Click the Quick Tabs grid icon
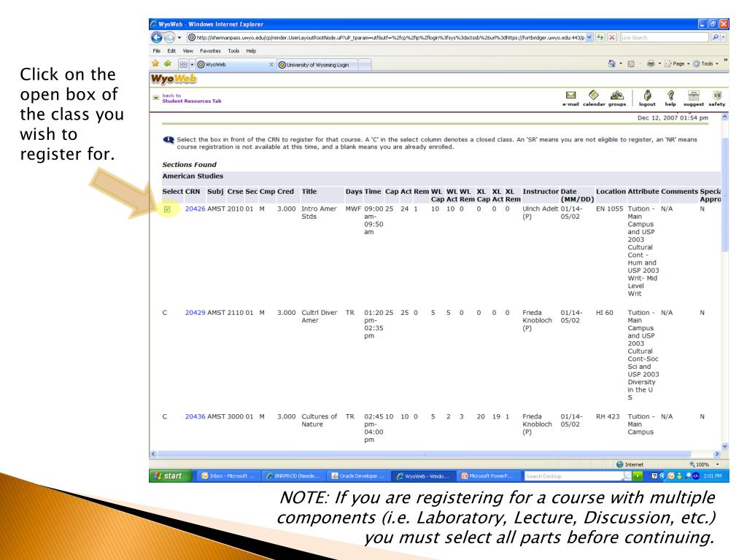This screenshot has width=747, height=560. pyautogui.click(x=183, y=64)
